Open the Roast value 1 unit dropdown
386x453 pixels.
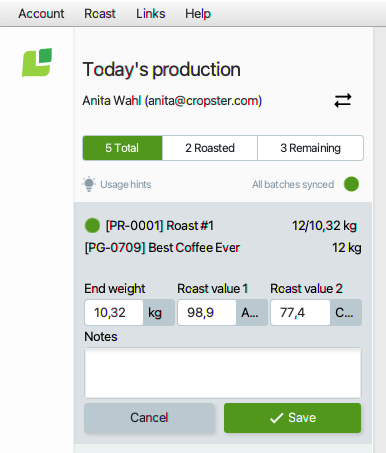(252, 312)
